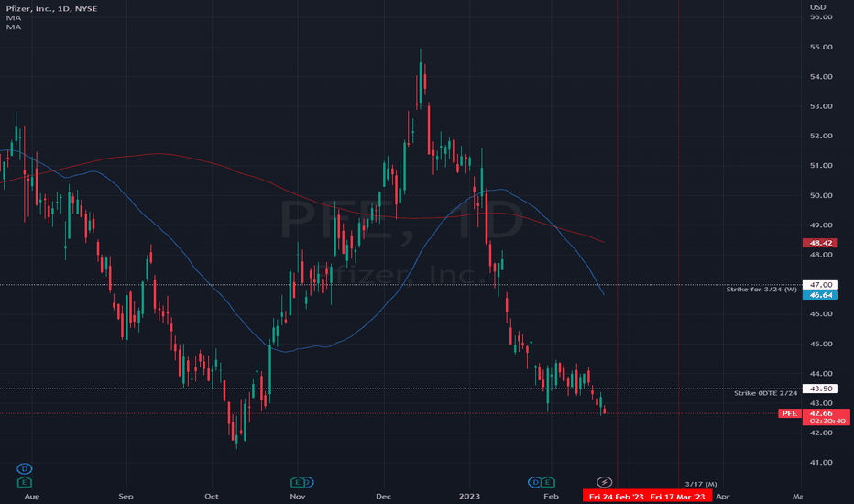The image size is (854, 504).
Task: Click the 02:30:40 countdown timer label
Action: point(827,422)
